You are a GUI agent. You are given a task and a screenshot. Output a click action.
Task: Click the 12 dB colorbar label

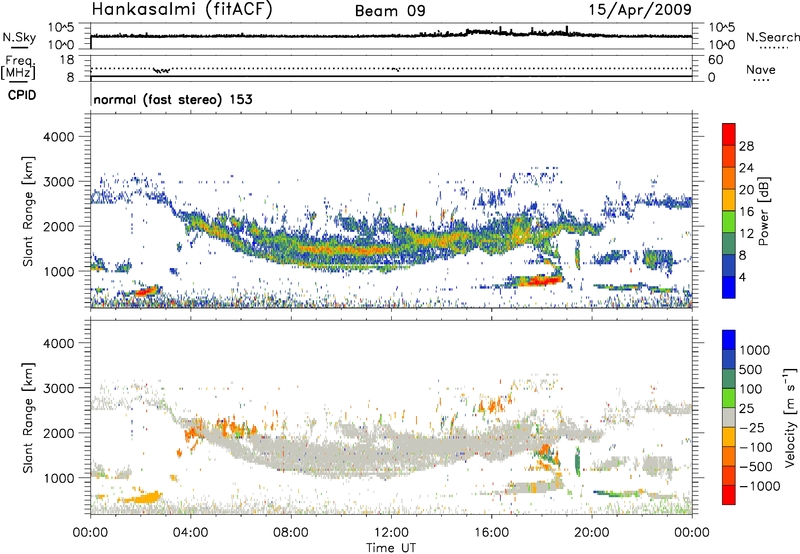coord(746,234)
